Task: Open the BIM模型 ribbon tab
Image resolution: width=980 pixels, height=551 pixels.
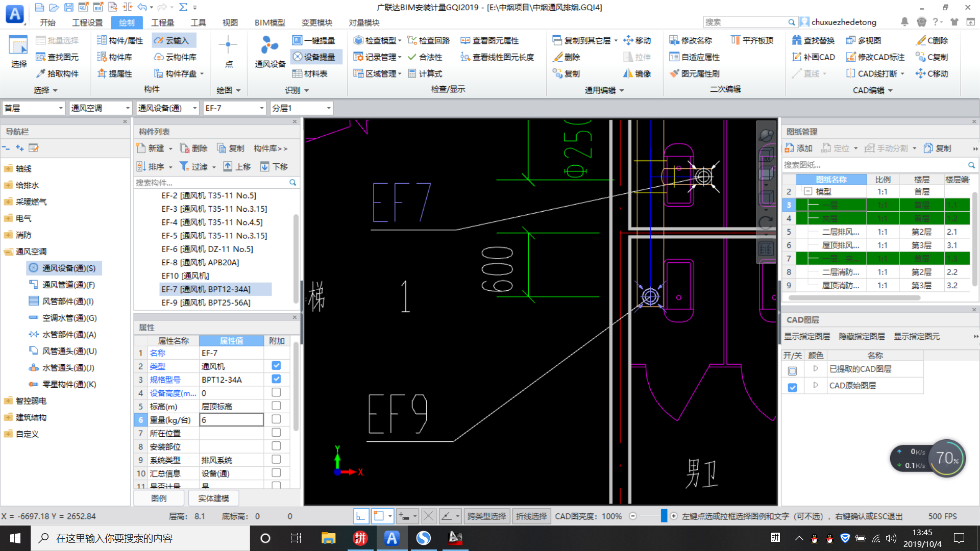Action: pyautogui.click(x=269, y=22)
